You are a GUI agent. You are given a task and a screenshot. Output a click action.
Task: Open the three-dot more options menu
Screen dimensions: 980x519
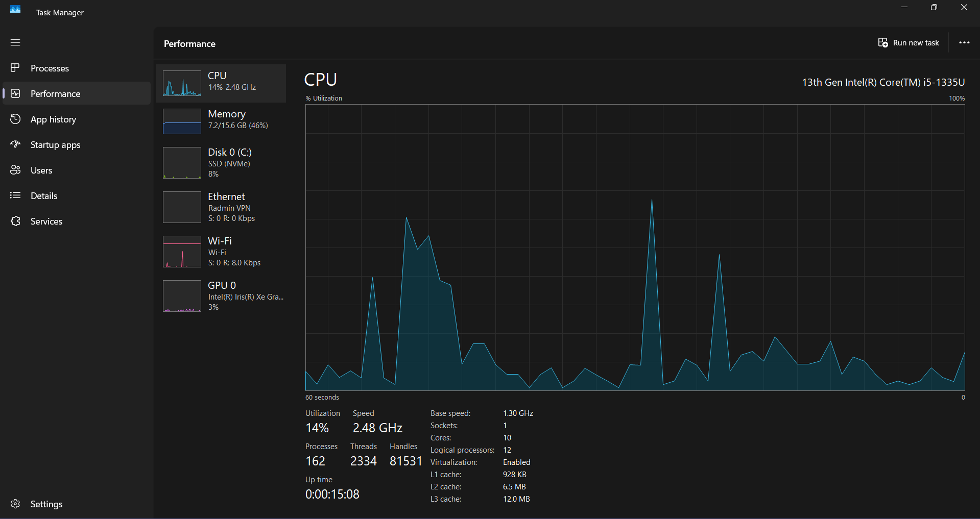964,43
